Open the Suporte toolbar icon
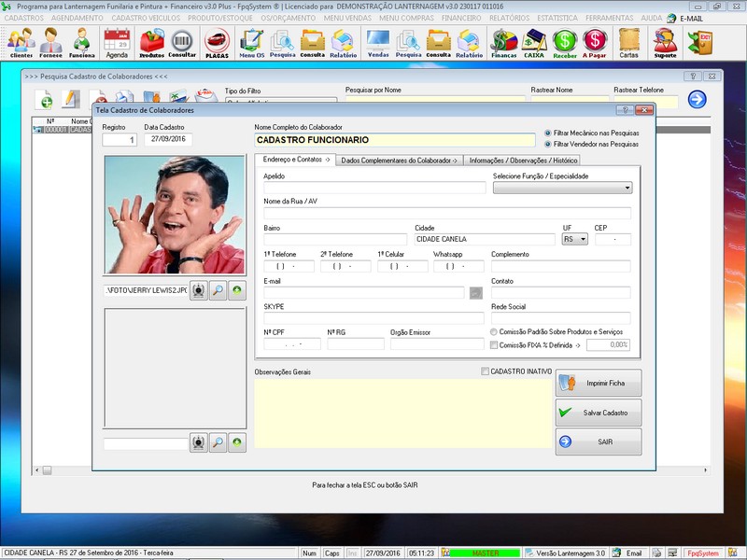Viewport: 747px width, 560px height. (666, 42)
